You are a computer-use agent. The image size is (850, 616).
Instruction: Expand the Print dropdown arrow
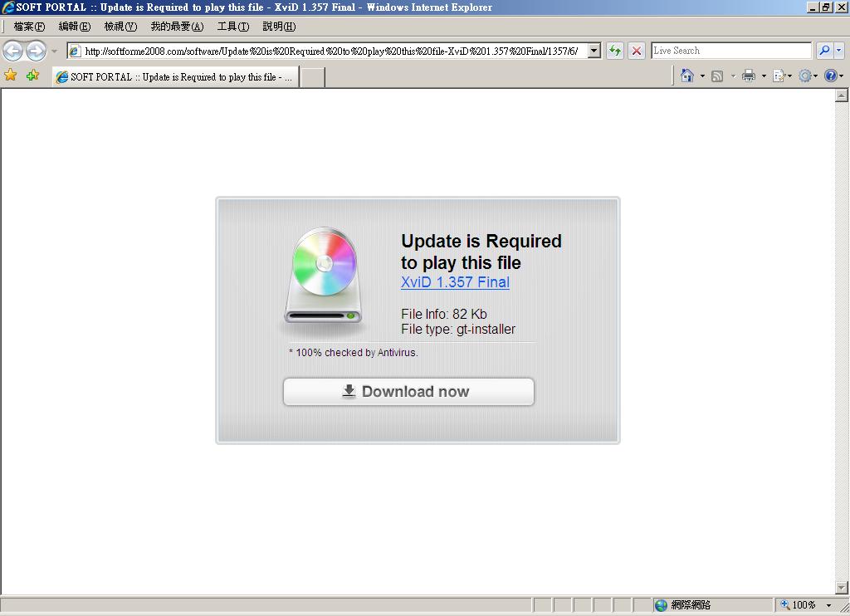coord(764,76)
